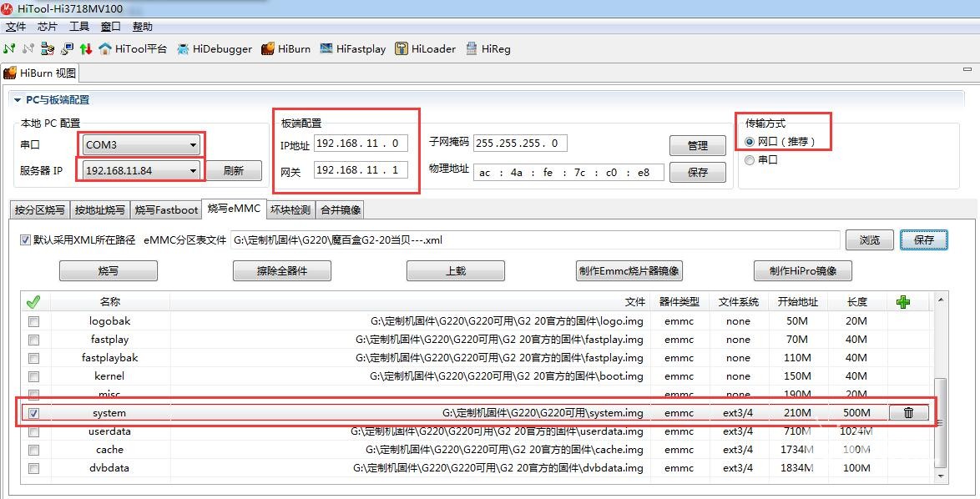The image size is (980, 499).
Task: Switch to 按地址烧写 tab
Action: [100, 209]
